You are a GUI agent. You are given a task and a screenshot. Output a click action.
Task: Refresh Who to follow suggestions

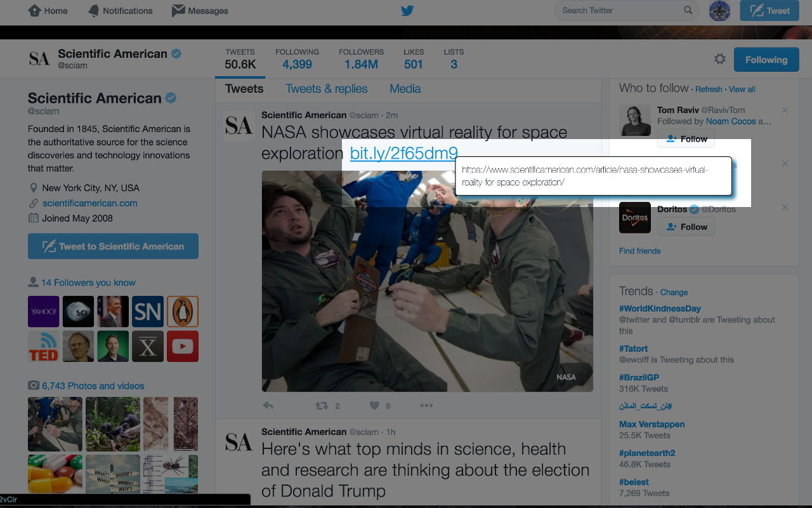pyautogui.click(x=709, y=89)
